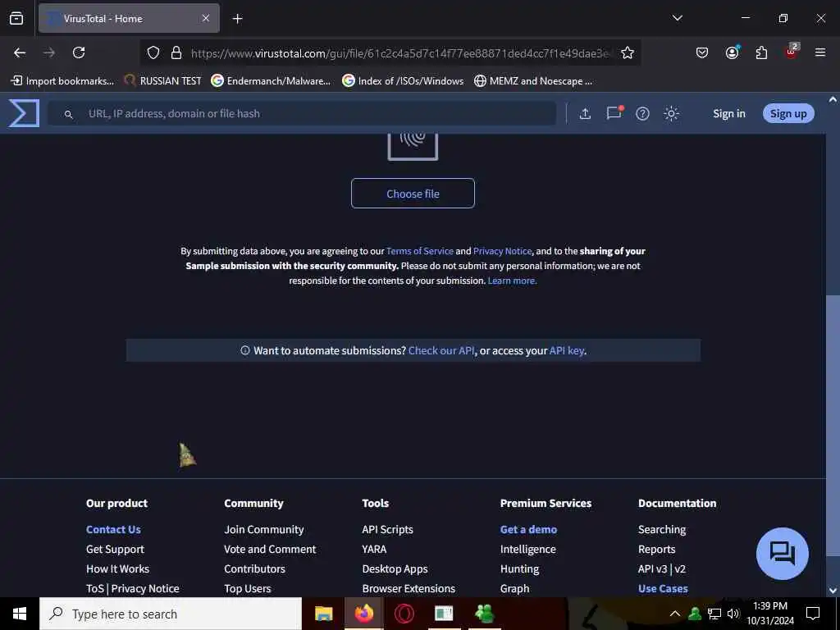The height and width of the screenshot is (630, 840).
Task: Open Contact Us footer link
Action: click(x=113, y=529)
